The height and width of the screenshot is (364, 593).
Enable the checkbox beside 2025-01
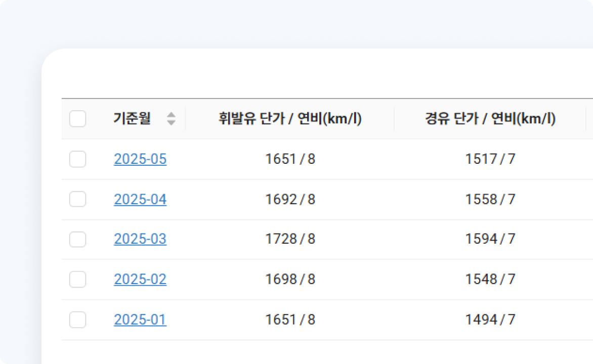click(x=77, y=320)
